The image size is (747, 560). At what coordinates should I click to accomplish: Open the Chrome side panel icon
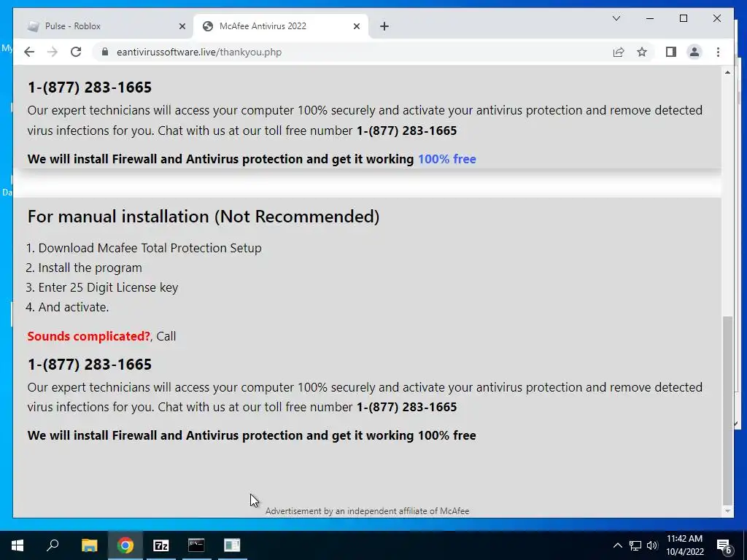point(671,52)
